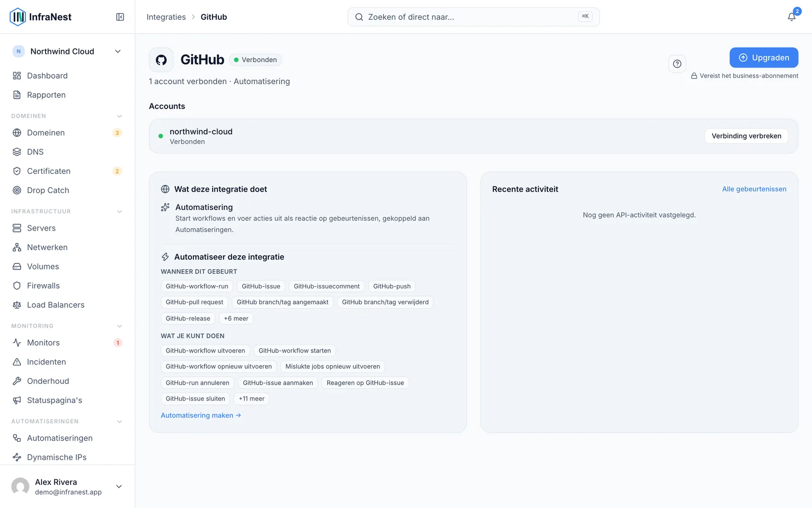Open the notifications bell
This screenshot has height=508, width=812.
click(791, 17)
